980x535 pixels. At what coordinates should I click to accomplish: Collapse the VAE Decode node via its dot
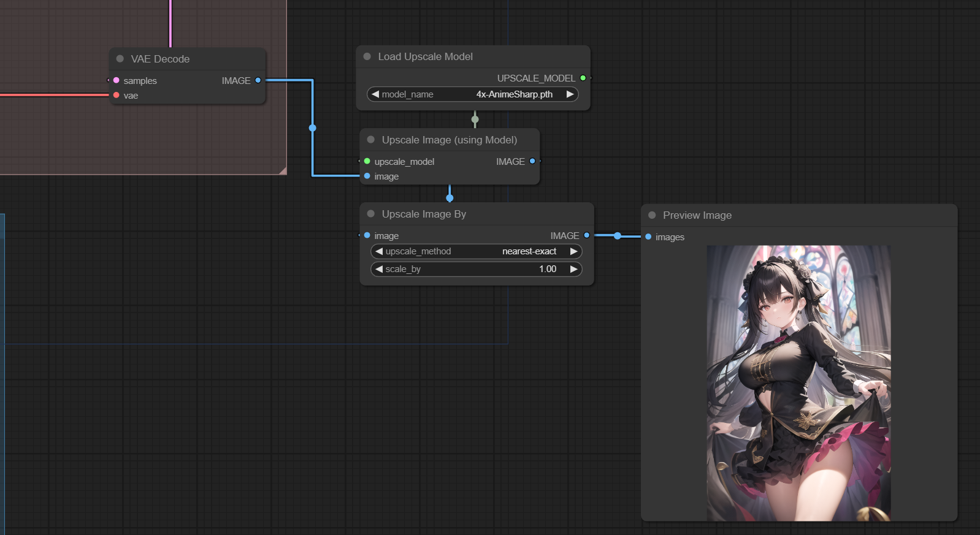click(120, 59)
